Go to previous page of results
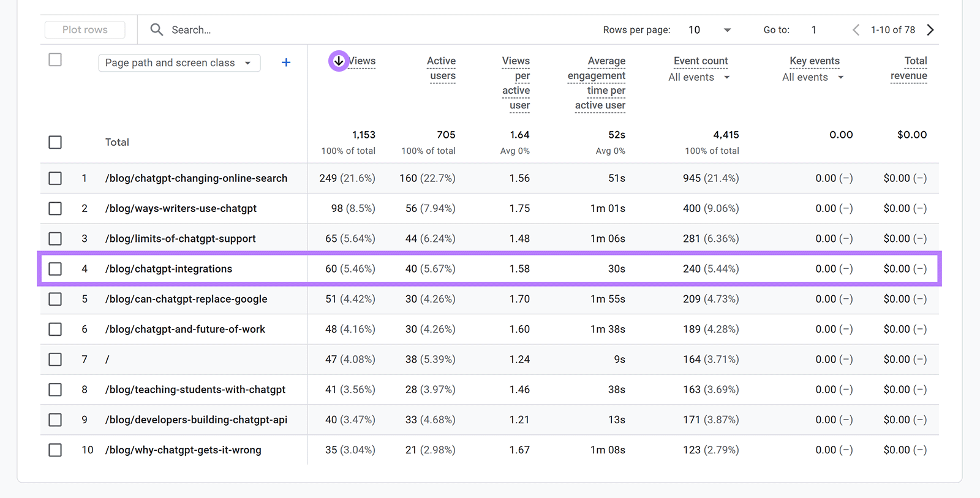This screenshot has width=980, height=498. point(856,30)
